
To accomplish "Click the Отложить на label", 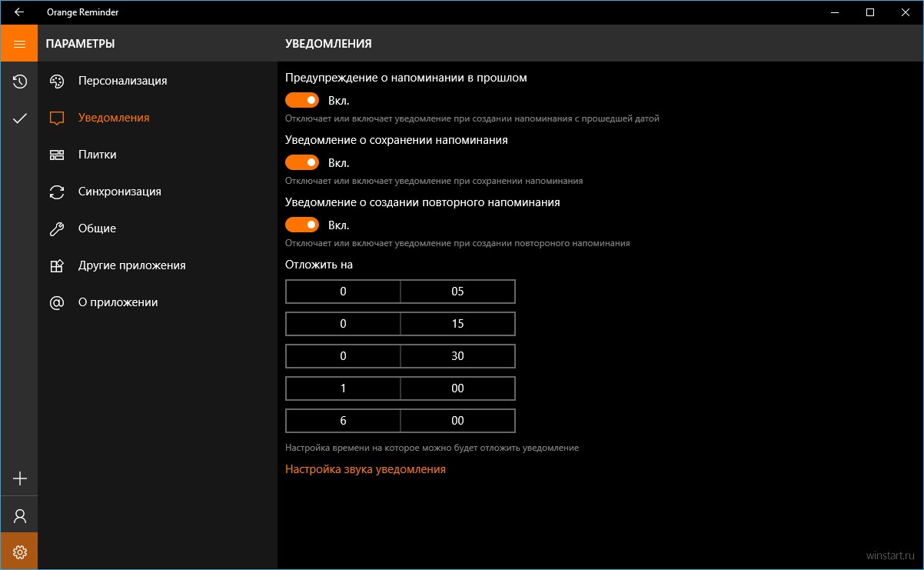I will click(x=319, y=265).
